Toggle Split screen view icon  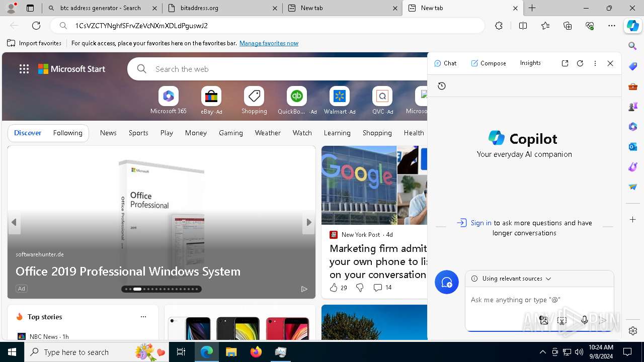point(523,26)
